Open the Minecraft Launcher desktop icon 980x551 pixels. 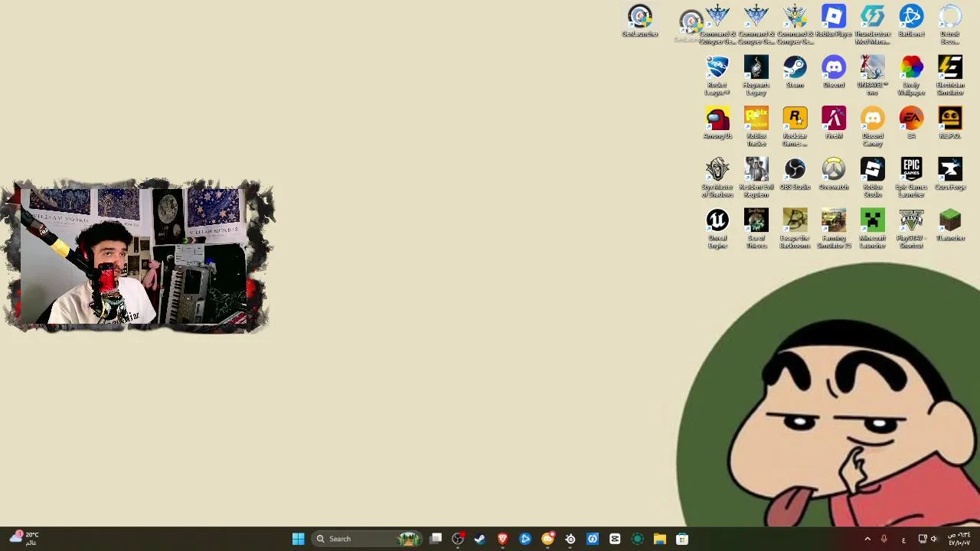pos(873,228)
